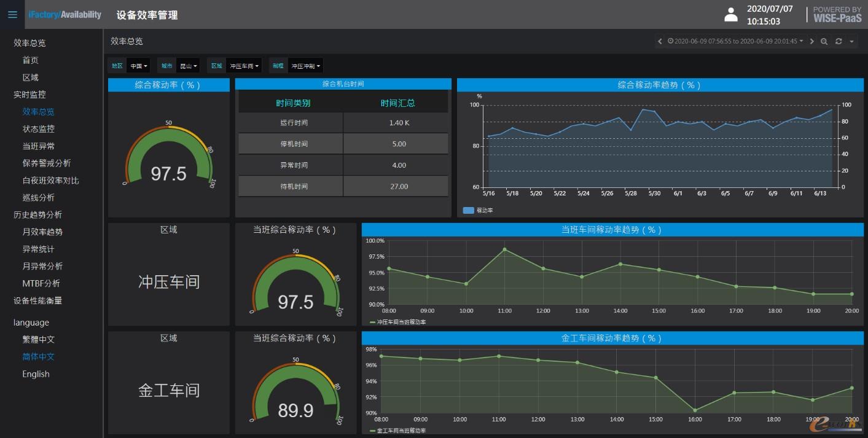Open the time range picker
This screenshot has width=868, height=438.
coord(735,42)
